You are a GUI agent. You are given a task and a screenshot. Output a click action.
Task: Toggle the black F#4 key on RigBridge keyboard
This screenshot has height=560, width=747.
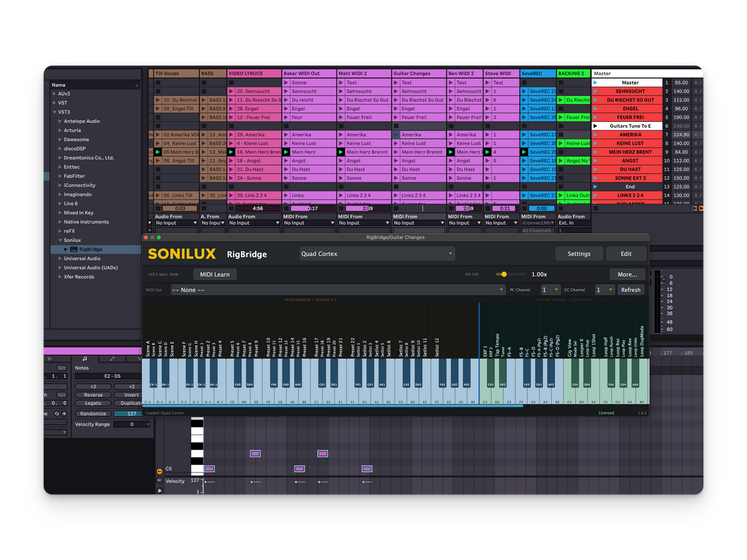click(611, 373)
